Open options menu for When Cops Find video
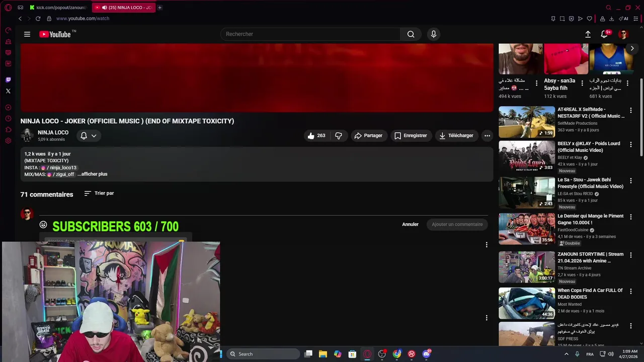This screenshot has width=644, height=362. click(x=630, y=291)
